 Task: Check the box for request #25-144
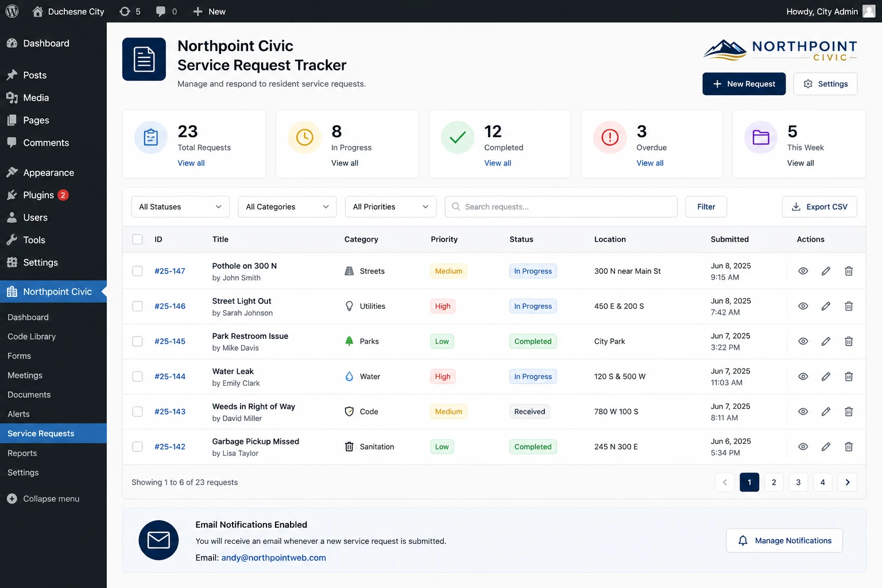click(x=137, y=377)
